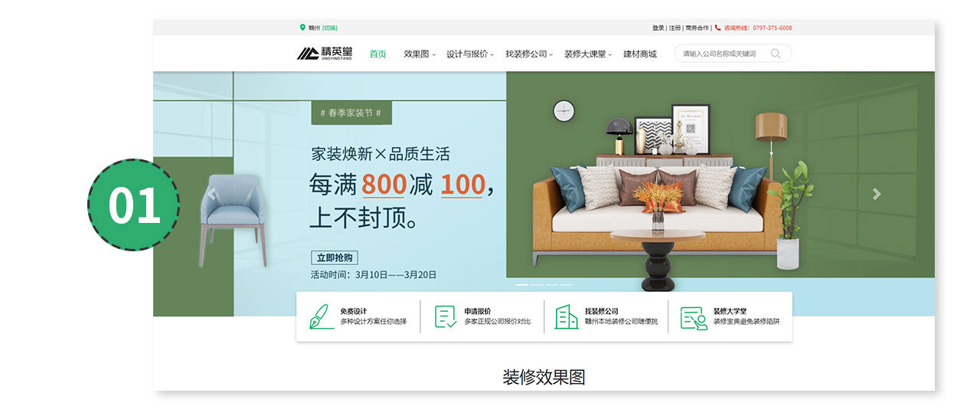Click the 找装修公司 building icon
980x416 pixels.
[567, 316]
